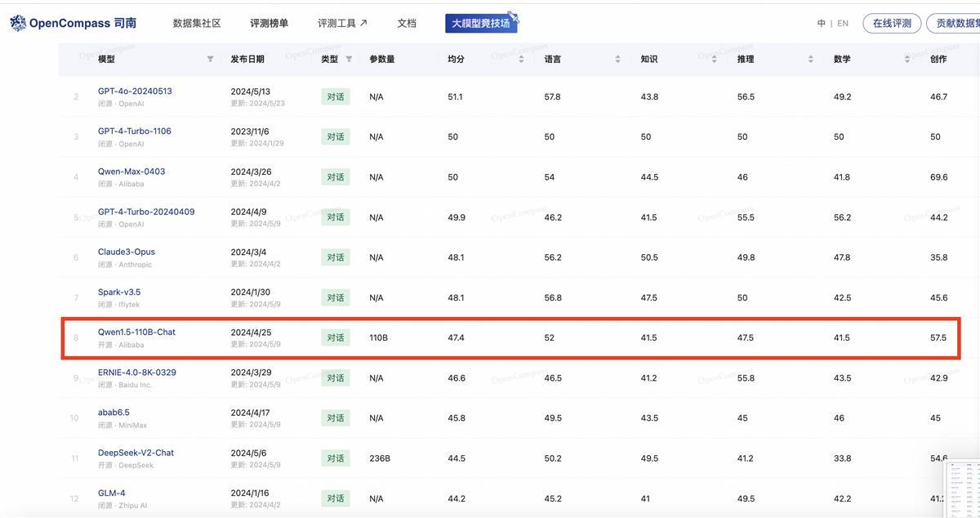Open GPT-4o-20240513 model link
Image resolution: width=980 pixels, height=518 pixels.
[135, 92]
